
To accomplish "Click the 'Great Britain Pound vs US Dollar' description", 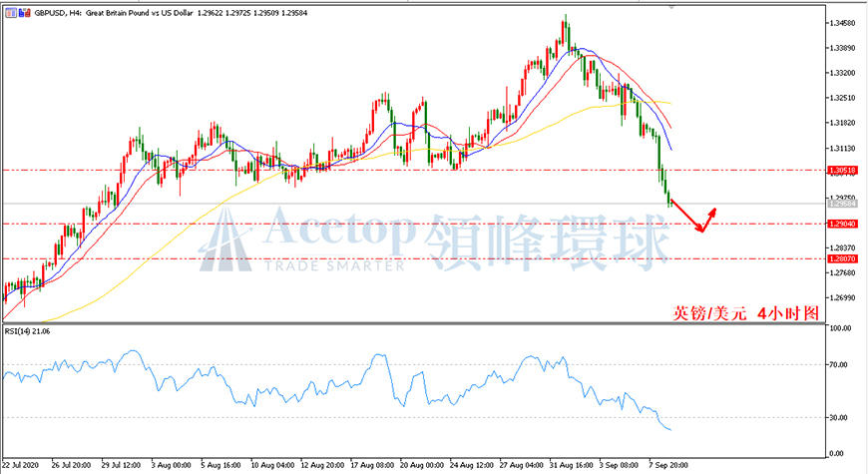I will (140, 13).
